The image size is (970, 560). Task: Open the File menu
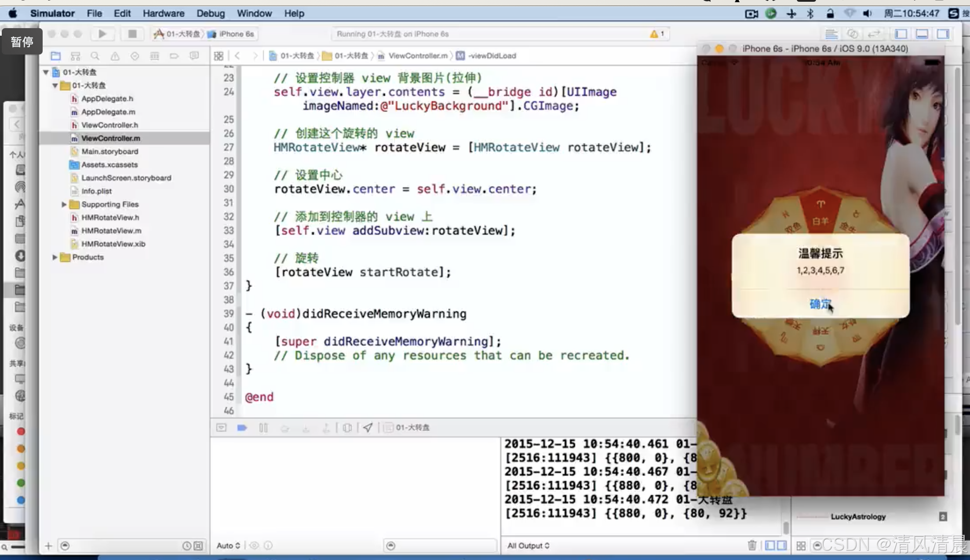tap(94, 14)
